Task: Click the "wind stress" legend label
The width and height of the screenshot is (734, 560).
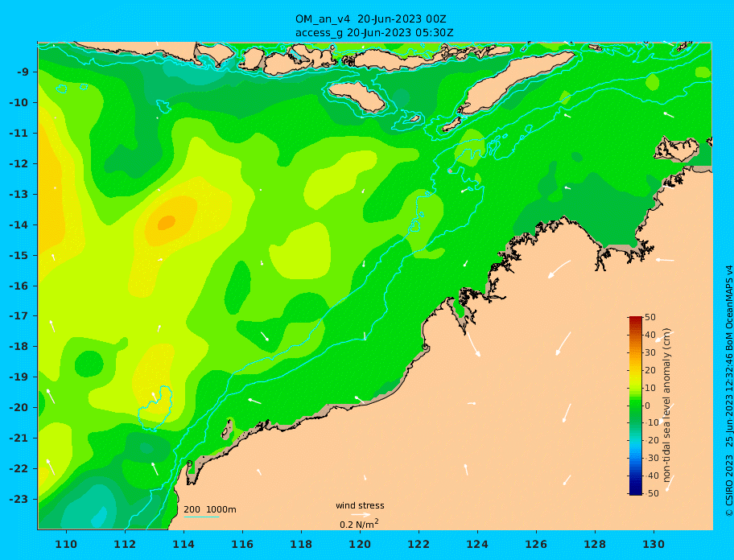Action: (360, 506)
